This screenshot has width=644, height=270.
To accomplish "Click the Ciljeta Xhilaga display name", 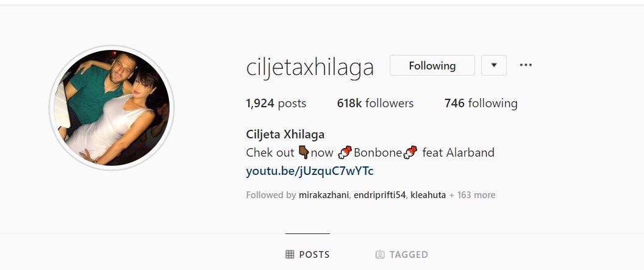I will click(285, 134).
